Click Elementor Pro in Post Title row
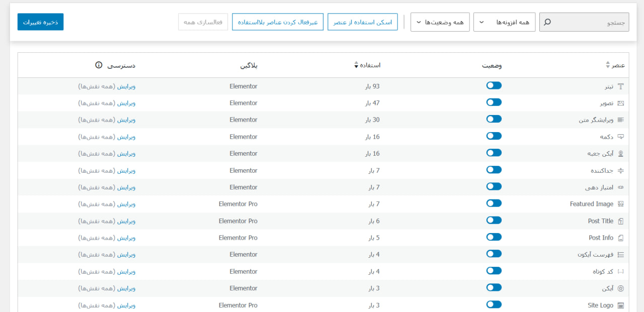This screenshot has width=644, height=312. 238,221
